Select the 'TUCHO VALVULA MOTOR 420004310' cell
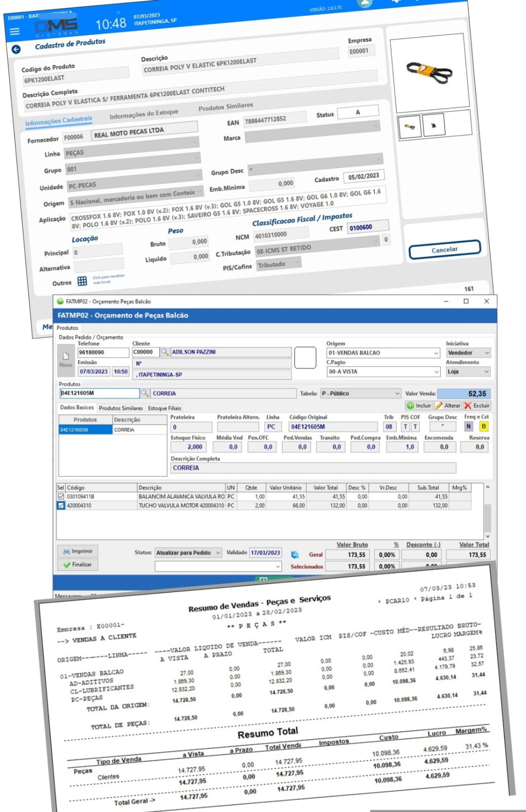Viewport: 526px width, 812px height. [181, 505]
